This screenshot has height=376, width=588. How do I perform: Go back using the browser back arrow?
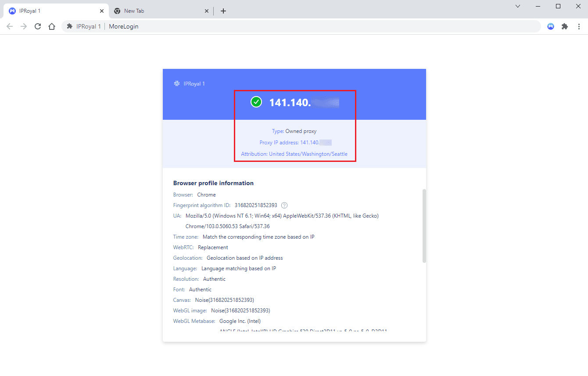[x=10, y=26]
